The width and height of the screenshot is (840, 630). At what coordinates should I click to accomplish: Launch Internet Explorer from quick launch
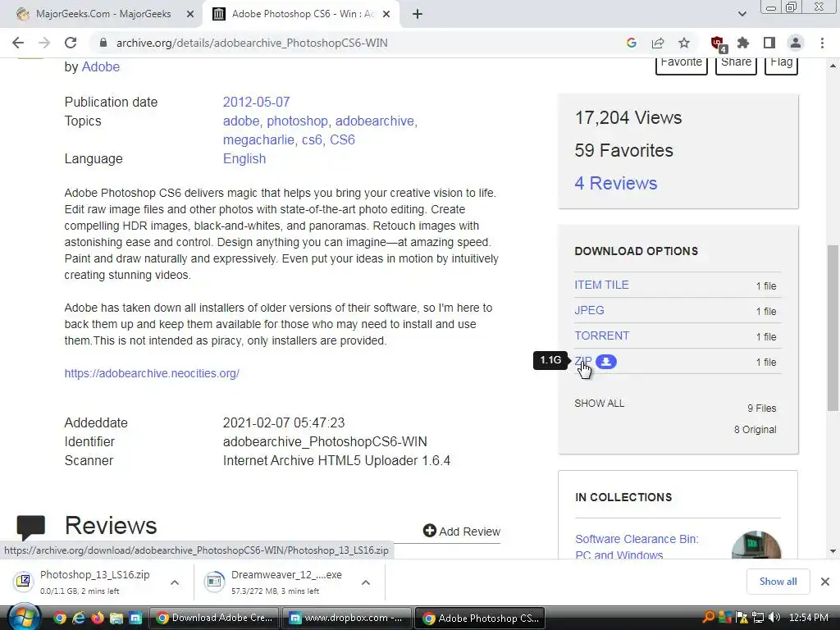pyautogui.click(x=79, y=619)
